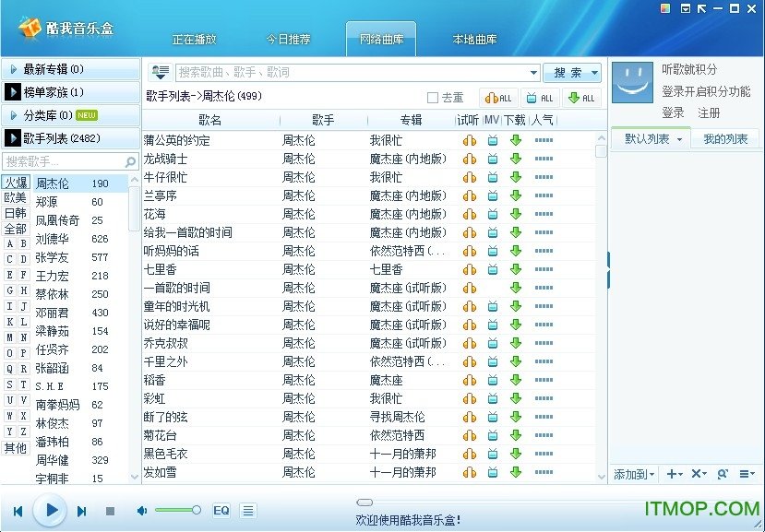Switch to the 我的列表 tab
The height and width of the screenshot is (532, 765).
click(x=725, y=139)
